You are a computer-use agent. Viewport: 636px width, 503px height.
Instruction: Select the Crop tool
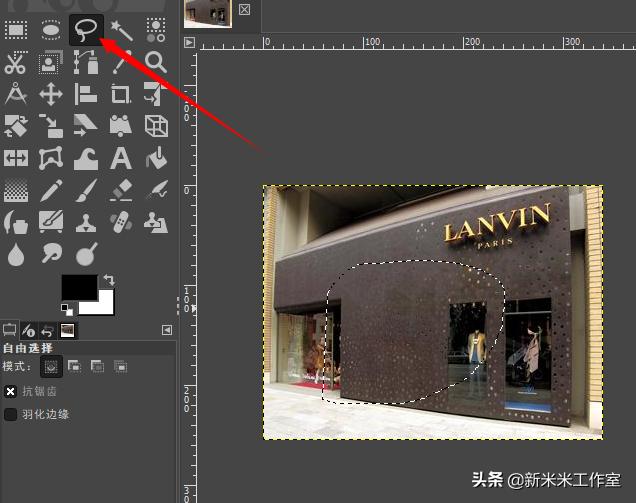(121, 94)
